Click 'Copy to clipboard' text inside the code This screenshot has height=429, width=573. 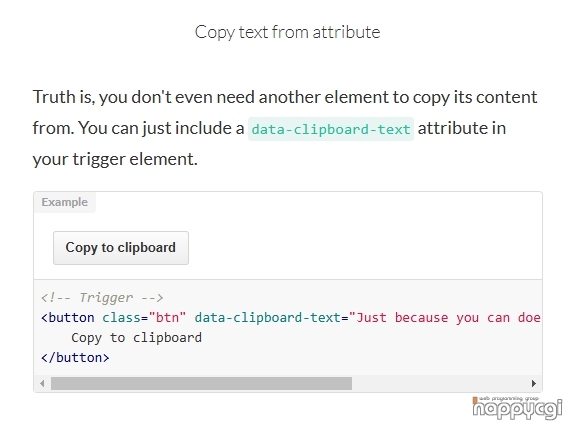pyautogui.click(x=136, y=338)
